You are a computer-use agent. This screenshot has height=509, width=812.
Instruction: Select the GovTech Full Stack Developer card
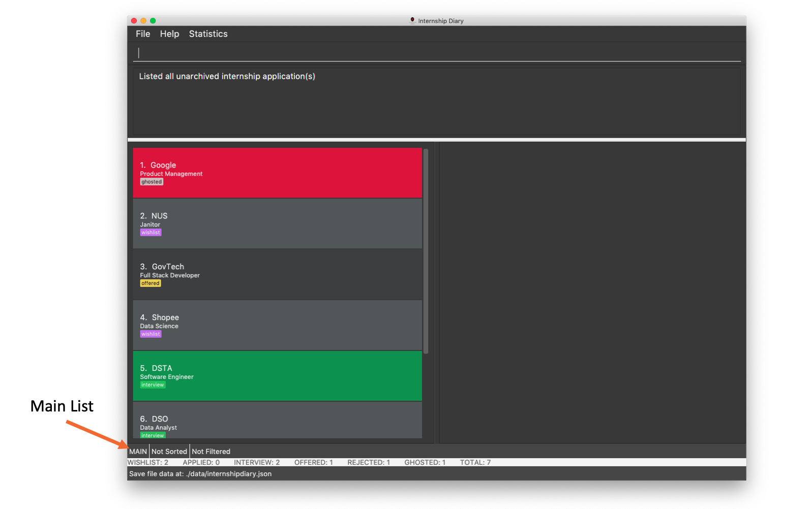point(277,274)
